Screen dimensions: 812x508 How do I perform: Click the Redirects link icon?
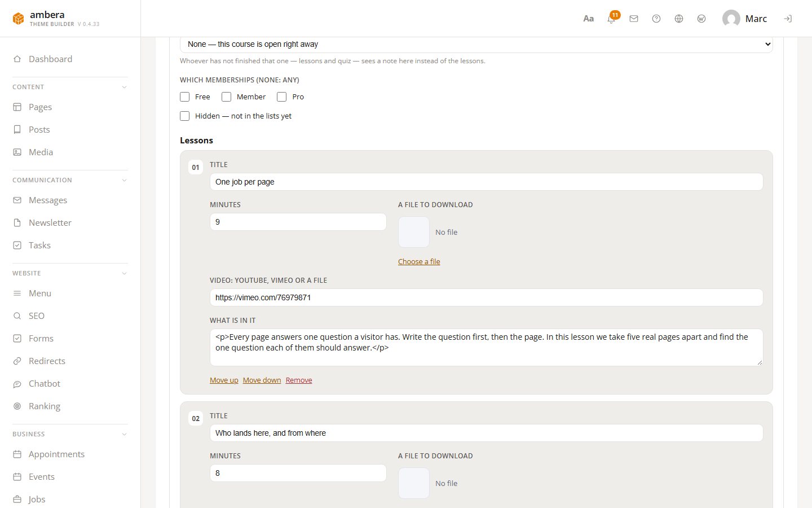coord(17,361)
